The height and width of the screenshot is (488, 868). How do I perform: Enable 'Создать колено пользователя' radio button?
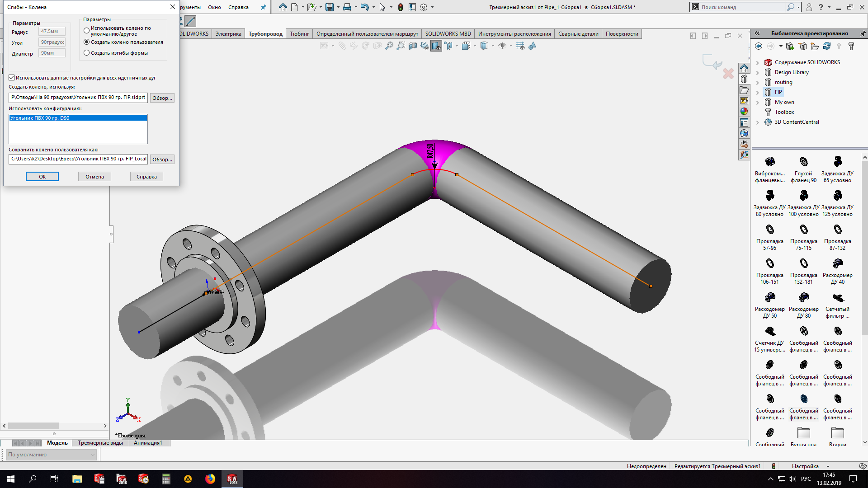pyautogui.click(x=86, y=42)
